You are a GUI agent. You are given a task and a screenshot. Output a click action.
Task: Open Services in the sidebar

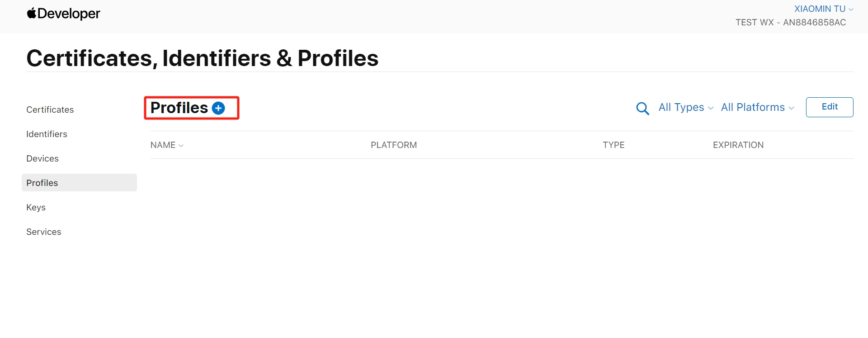click(x=44, y=232)
